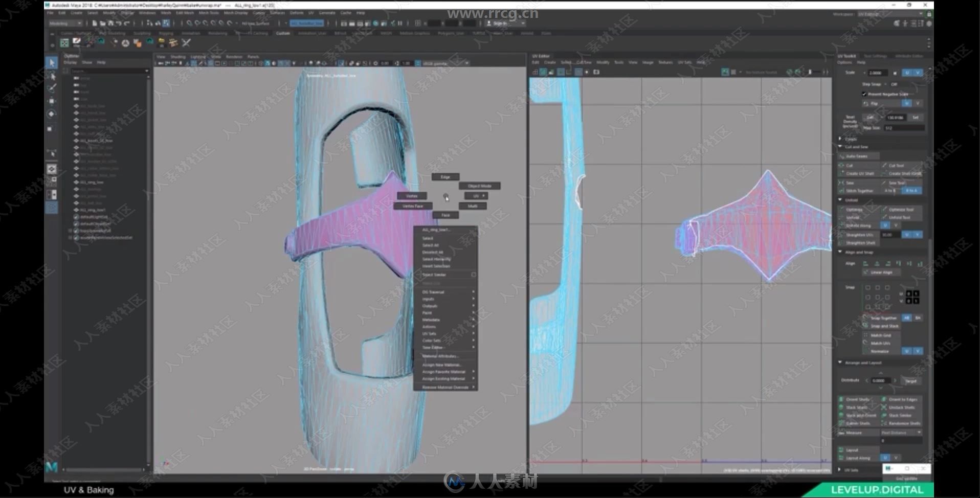This screenshot has width=980, height=498.
Task: Select the arrow Select tool in the toolbox
Action: (x=52, y=62)
